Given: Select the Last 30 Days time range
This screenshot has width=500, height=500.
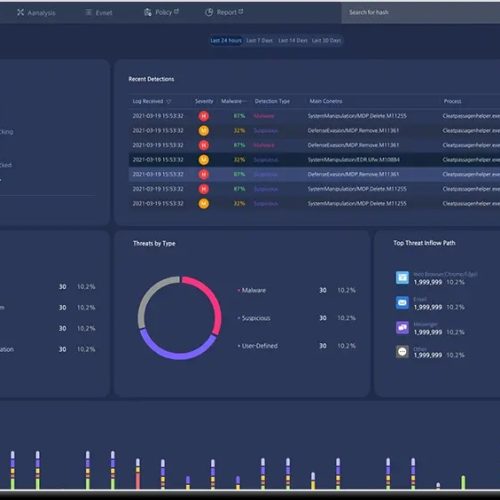Looking at the screenshot, I should 326,41.
